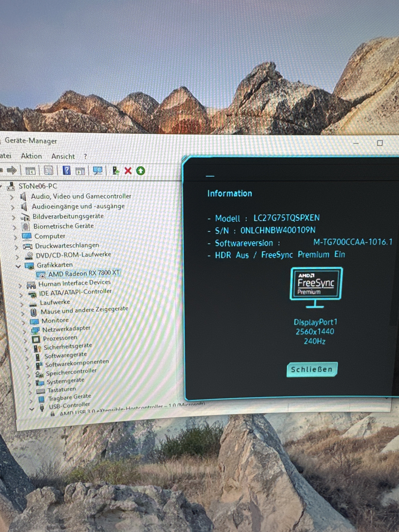Collapse the Grafikkarten category

pos(18,266)
